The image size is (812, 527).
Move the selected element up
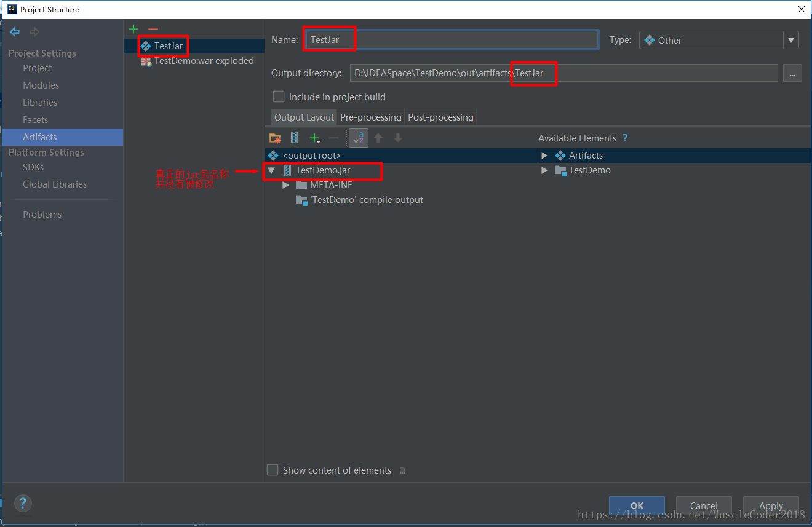(x=378, y=138)
